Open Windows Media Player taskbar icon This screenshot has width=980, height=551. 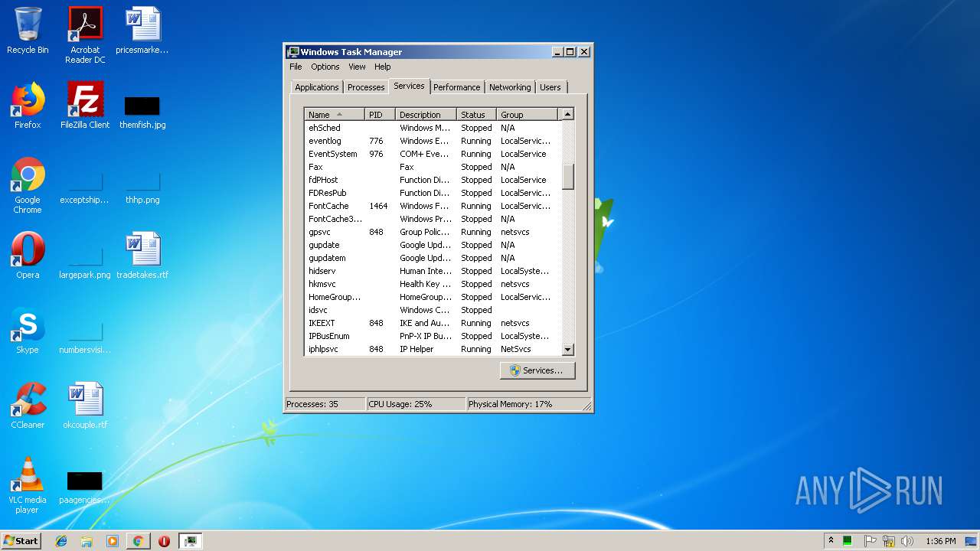113,541
